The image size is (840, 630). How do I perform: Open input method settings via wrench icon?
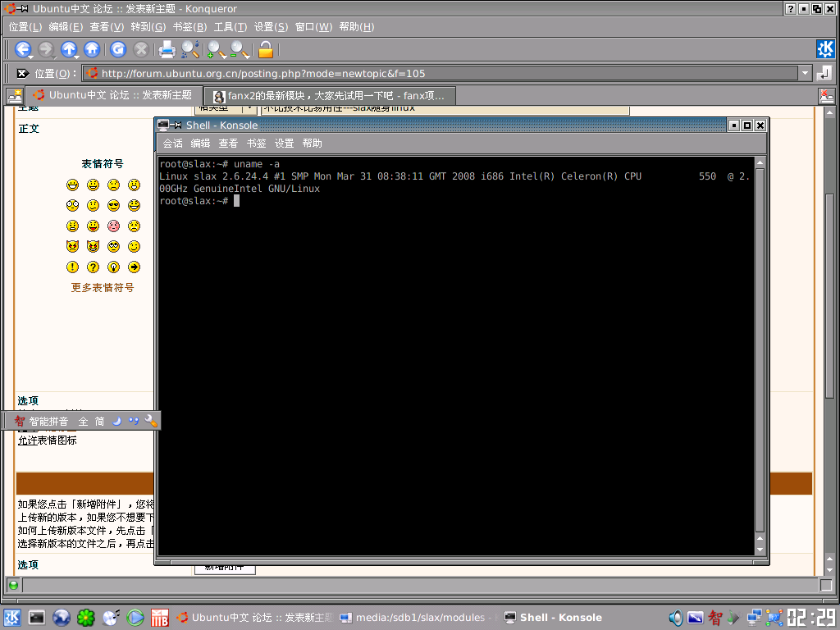(x=151, y=421)
